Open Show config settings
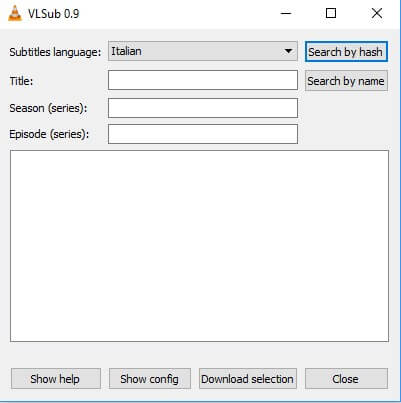Image resolution: width=401 pixels, height=403 pixels. pyautogui.click(x=150, y=379)
